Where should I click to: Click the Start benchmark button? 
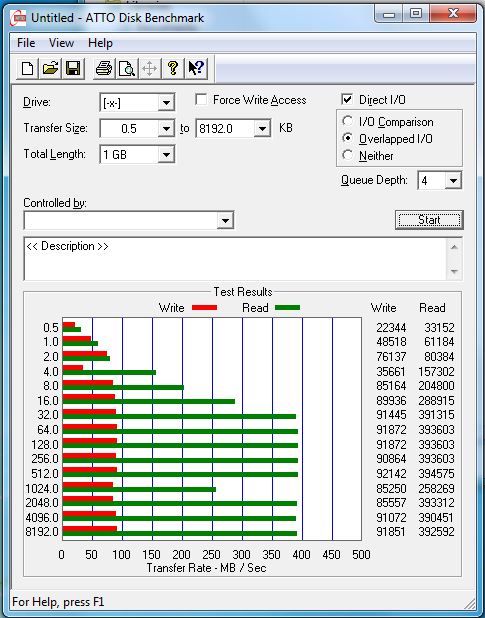pos(429,220)
